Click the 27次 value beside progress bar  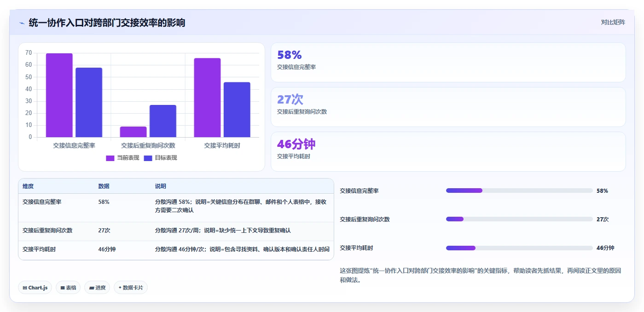coord(603,220)
